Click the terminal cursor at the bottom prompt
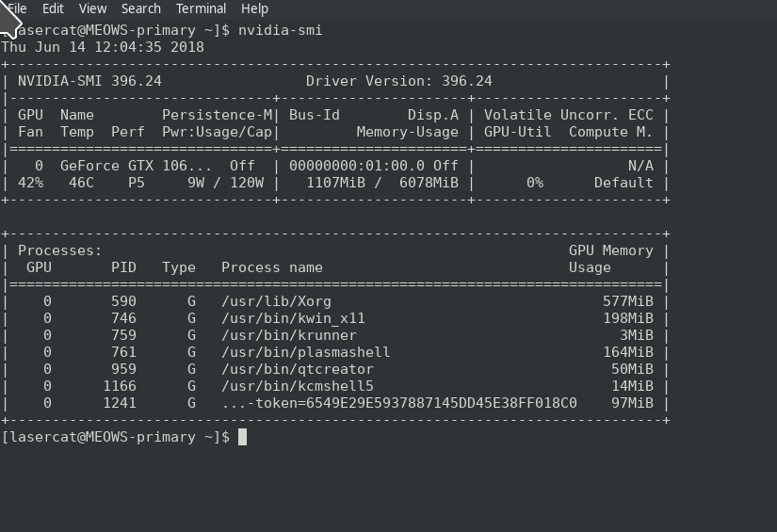Screen dimensions: 777x532 [242, 437]
